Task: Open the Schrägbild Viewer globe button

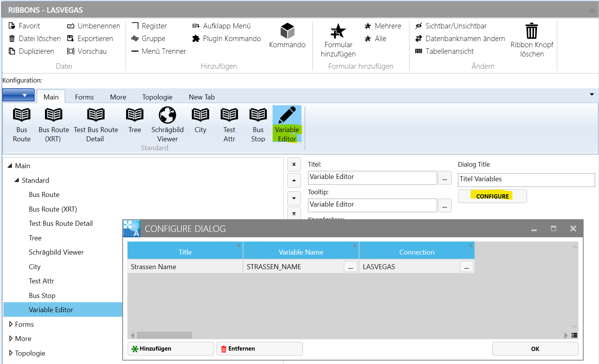Action: (167, 115)
